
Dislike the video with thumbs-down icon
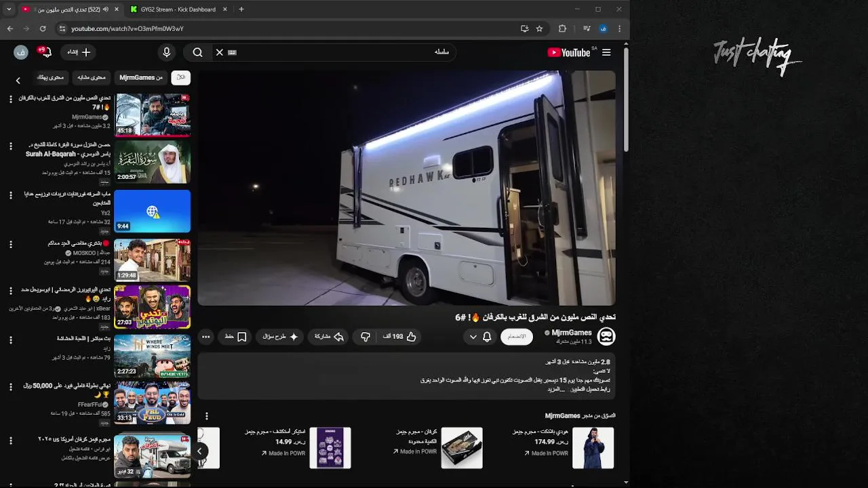(366, 336)
